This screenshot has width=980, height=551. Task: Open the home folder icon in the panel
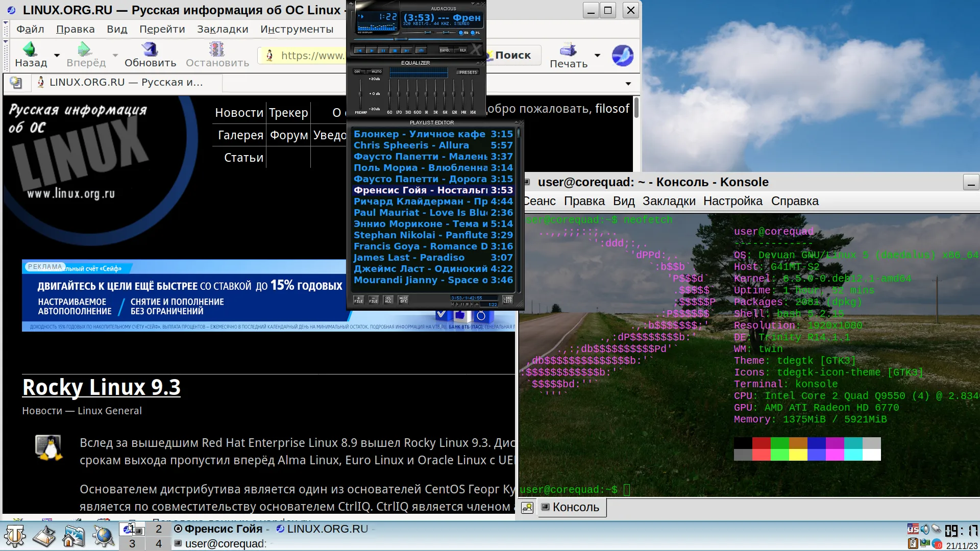pos(73,536)
